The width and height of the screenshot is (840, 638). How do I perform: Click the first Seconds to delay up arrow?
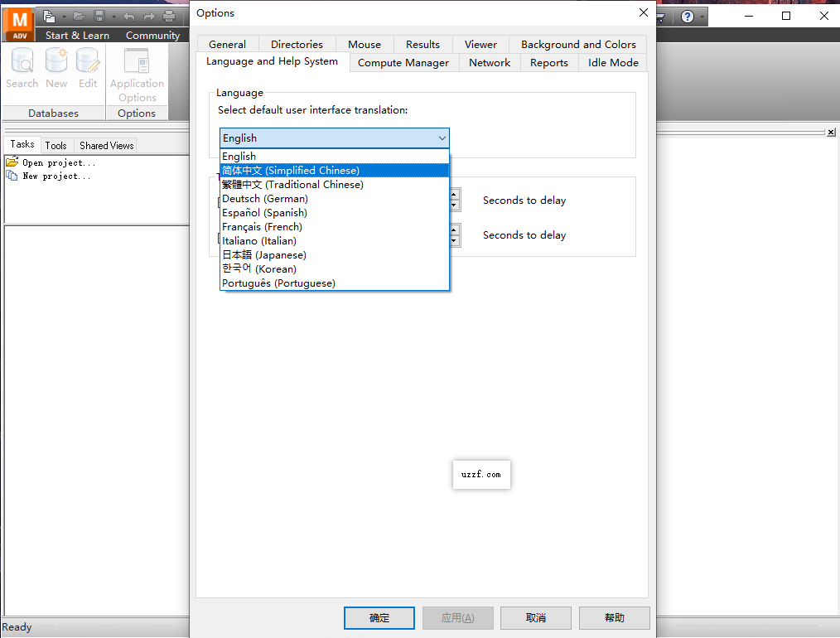coord(453,196)
